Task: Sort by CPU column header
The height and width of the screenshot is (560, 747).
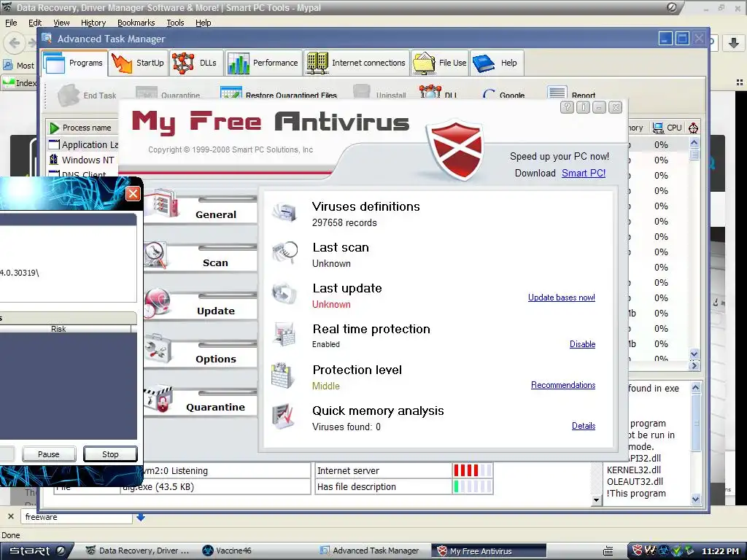Action: tap(668, 128)
